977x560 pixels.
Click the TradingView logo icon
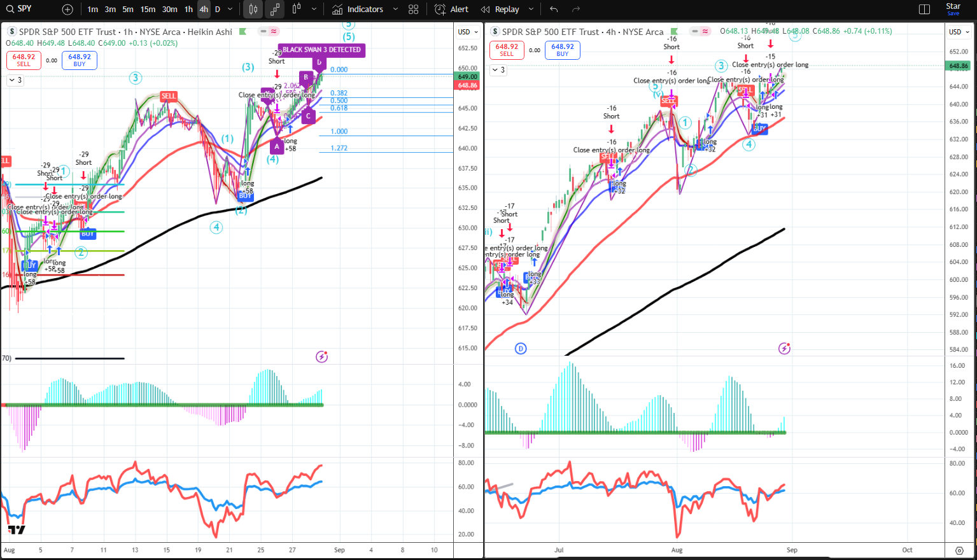[x=17, y=529]
